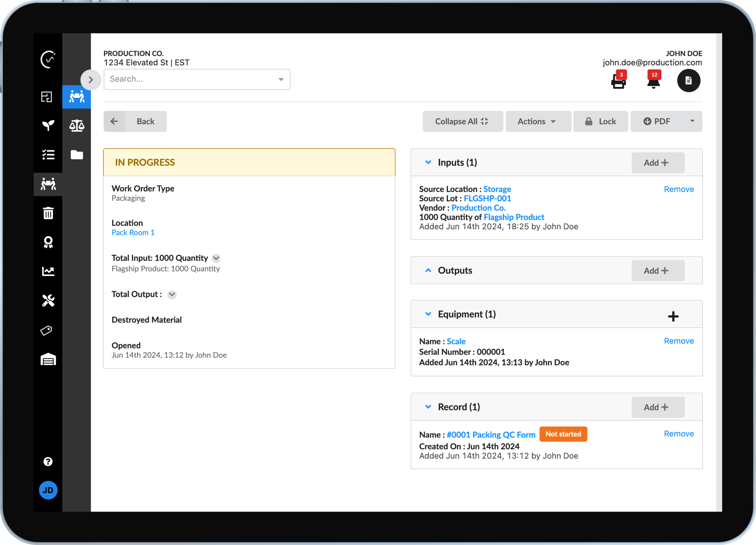The width and height of the screenshot is (756, 545).
Task: Click the Back button
Action: pos(135,121)
